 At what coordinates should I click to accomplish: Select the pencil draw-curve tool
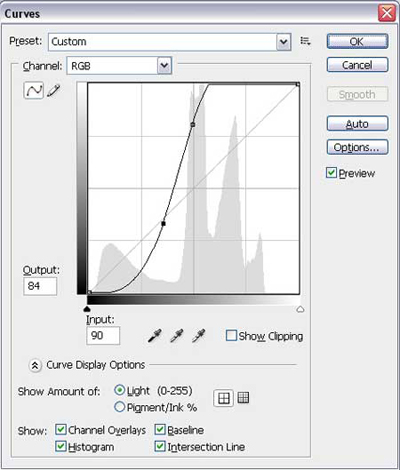[54, 90]
